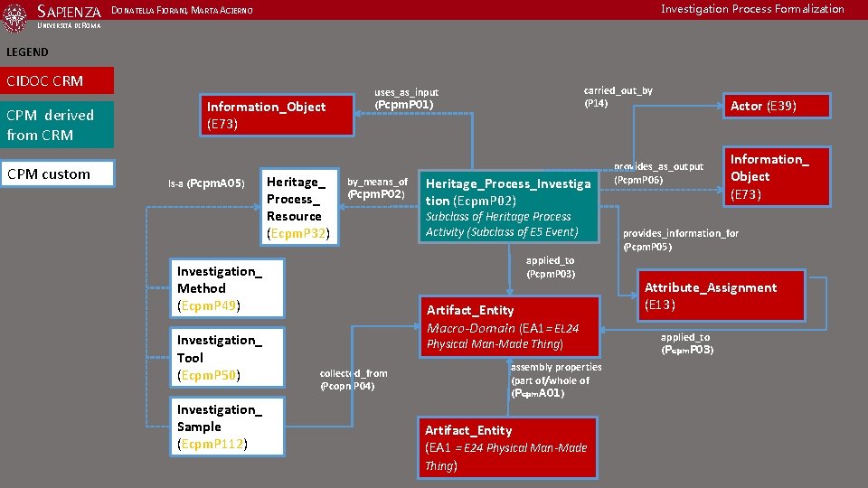Click the carried_out_by (P14) label

[618, 97]
